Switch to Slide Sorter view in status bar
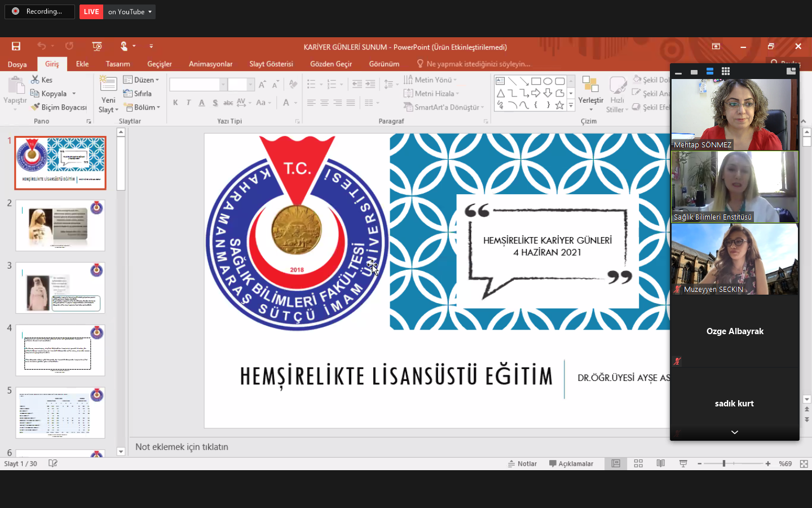The height and width of the screenshot is (508, 812). click(638, 463)
